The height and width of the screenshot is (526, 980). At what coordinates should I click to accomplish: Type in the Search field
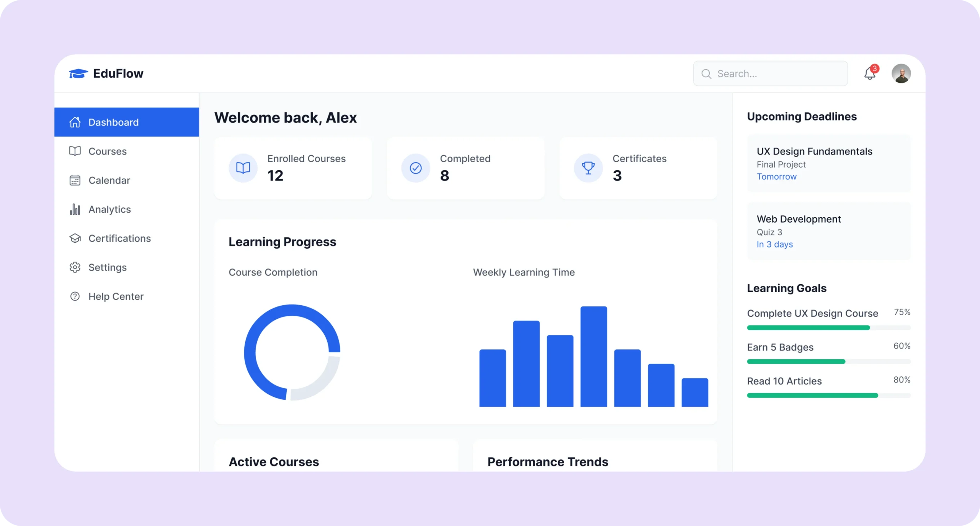(777, 74)
